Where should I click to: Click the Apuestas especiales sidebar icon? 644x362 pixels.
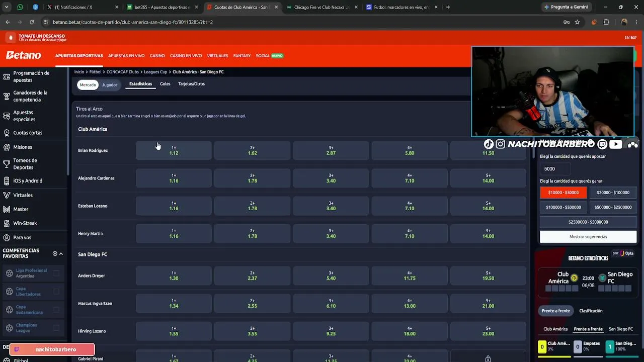(7, 116)
